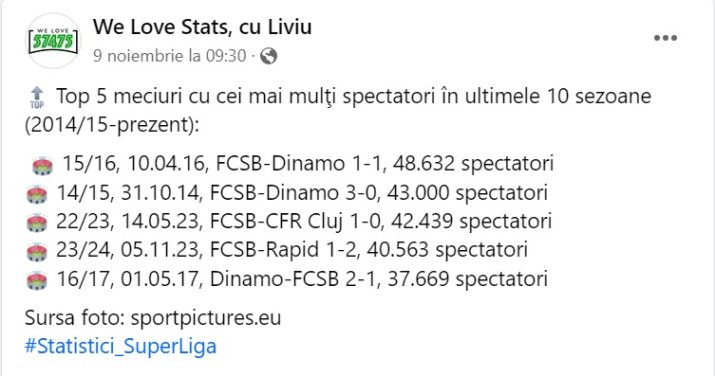Click stadium emoji beside FCSB-Rapid 1-2 line
The width and height of the screenshot is (715, 376).
coord(37,252)
